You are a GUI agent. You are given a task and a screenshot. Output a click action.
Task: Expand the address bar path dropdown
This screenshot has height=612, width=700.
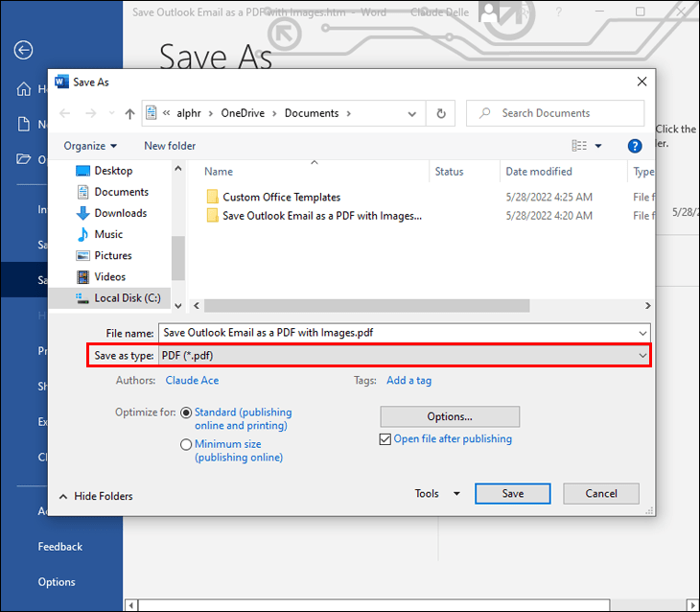click(x=411, y=114)
